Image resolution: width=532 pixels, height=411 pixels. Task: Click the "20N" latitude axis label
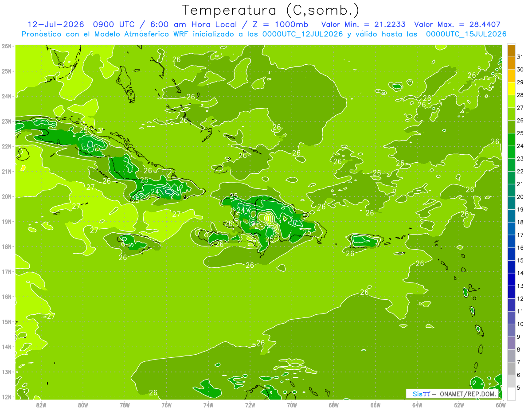(7, 196)
